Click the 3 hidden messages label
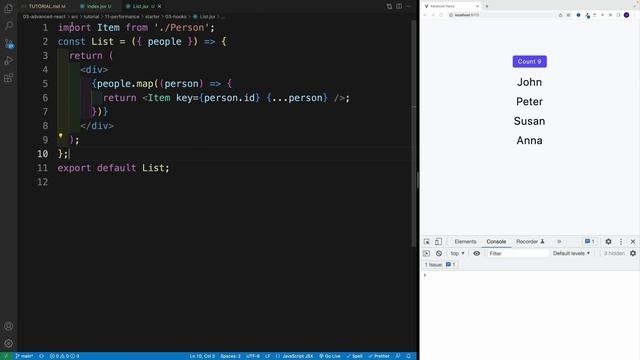 (x=614, y=253)
